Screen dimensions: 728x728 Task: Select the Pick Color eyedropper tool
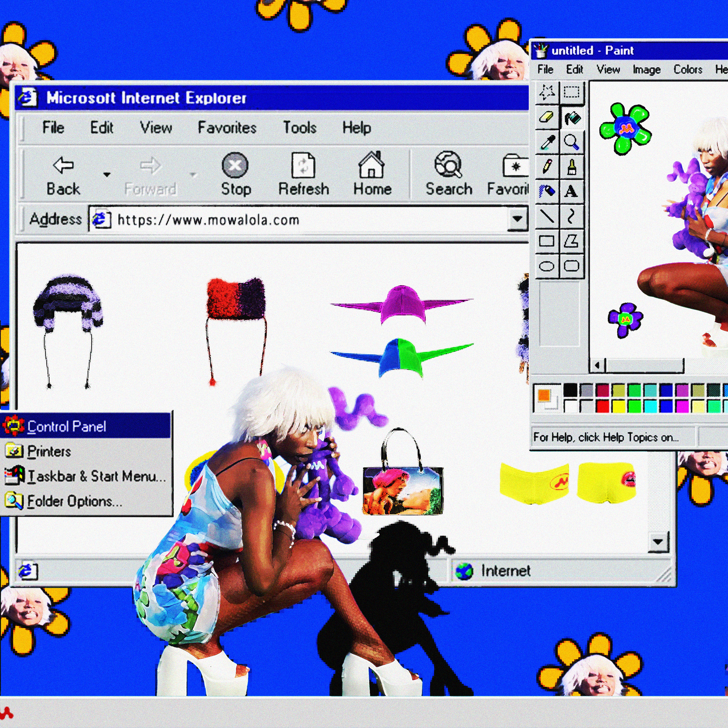547,142
